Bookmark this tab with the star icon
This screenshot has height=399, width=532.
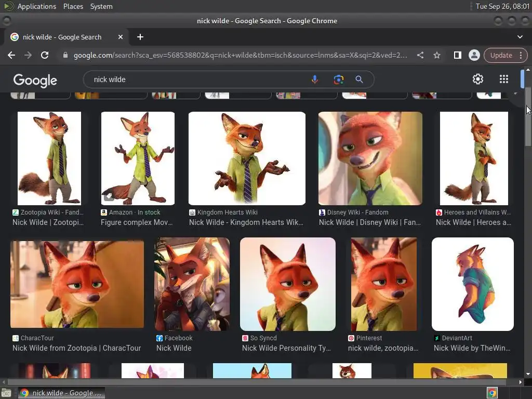[436, 55]
